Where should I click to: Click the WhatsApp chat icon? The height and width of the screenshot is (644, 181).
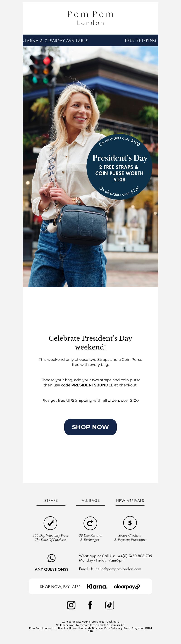(51, 558)
